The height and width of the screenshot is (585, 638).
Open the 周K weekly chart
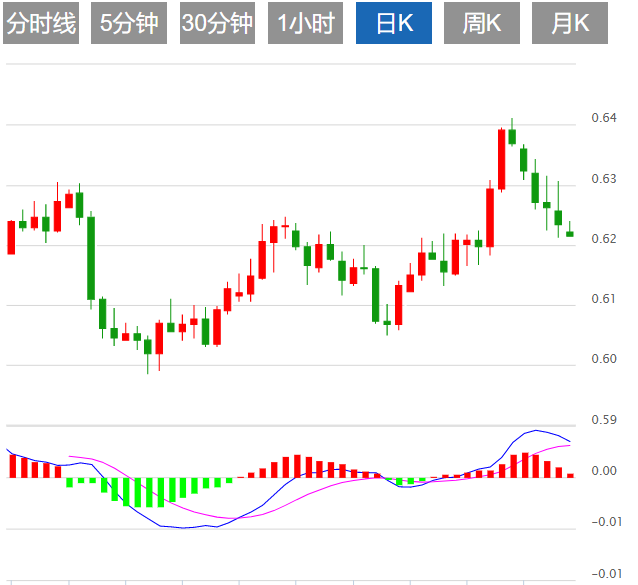click(x=482, y=23)
